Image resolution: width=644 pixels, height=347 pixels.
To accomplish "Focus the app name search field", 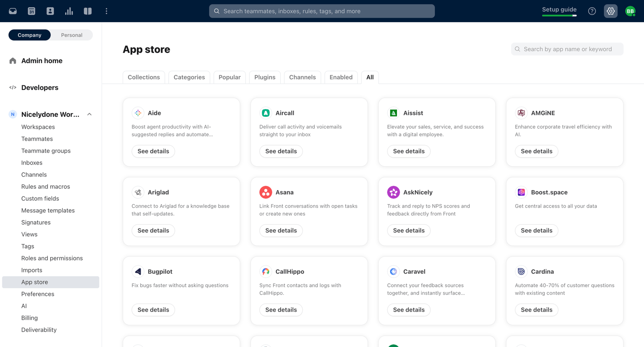I will tap(567, 49).
